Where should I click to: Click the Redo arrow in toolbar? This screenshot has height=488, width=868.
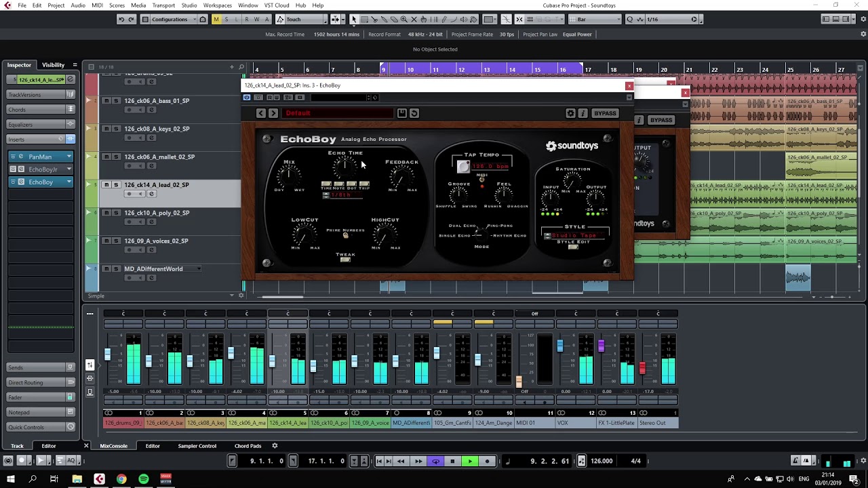coord(131,20)
